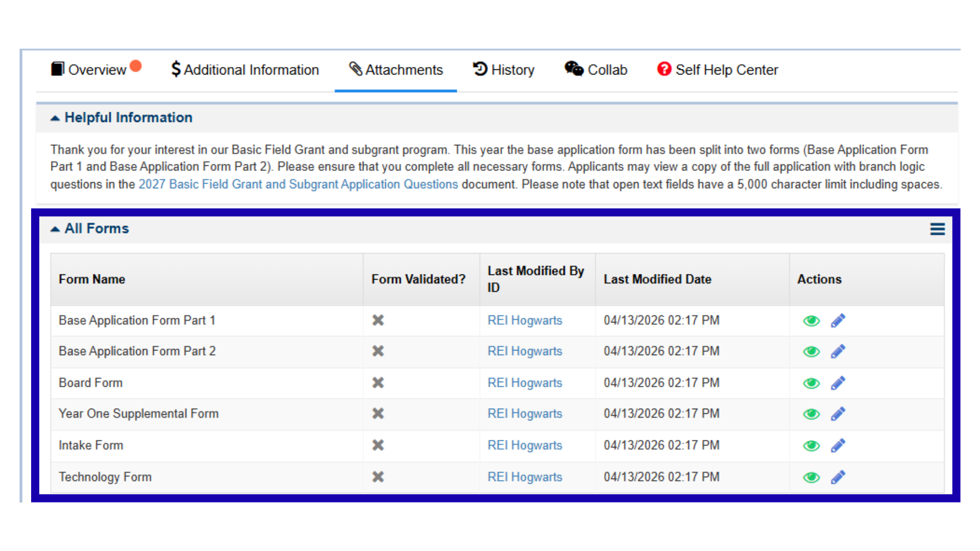Viewport: 980px width, 551px height.
Task: Click REI Hogwarts link for Board Form
Action: click(525, 383)
